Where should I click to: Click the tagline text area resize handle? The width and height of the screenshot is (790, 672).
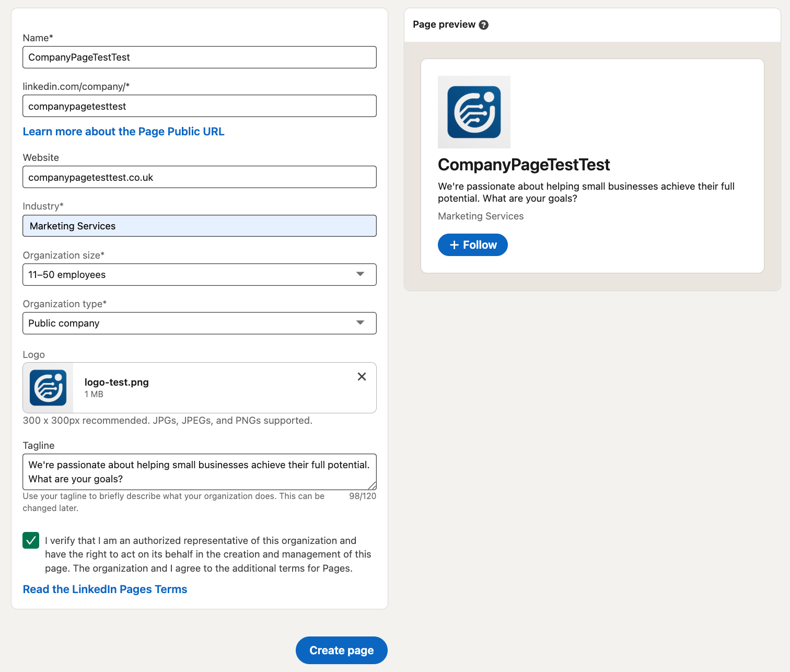pos(372,485)
